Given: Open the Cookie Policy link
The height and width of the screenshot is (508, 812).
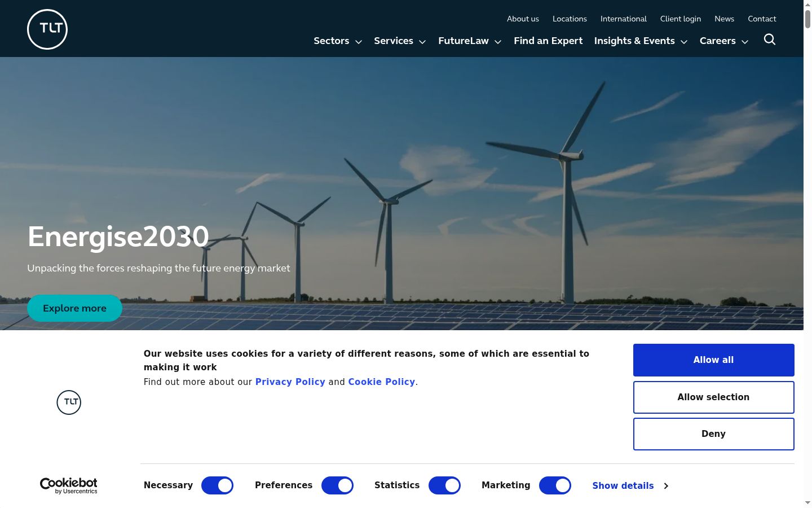Looking at the screenshot, I should [x=382, y=382].
